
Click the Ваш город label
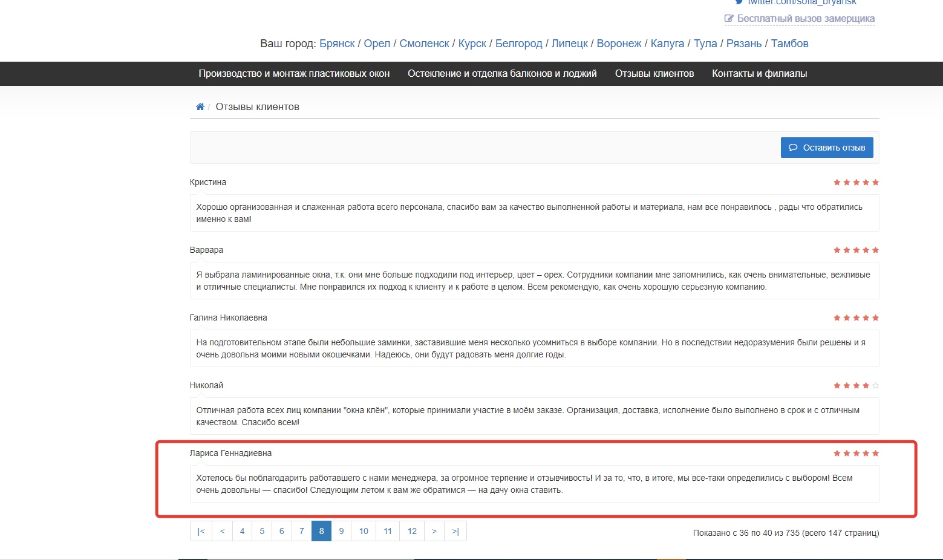click(x=288, y=44)
